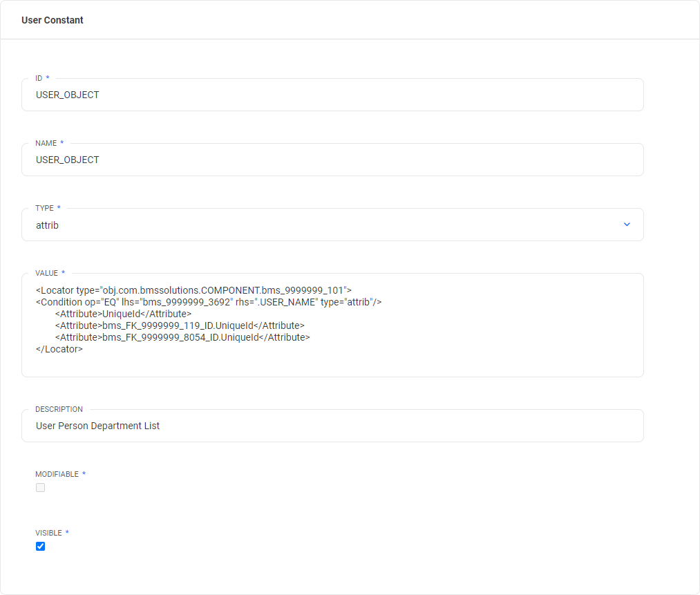The width and height of the screenshot is (700, 595).
Task: Click the DESCRIPTION field label
Action: [x=59, y=409]
